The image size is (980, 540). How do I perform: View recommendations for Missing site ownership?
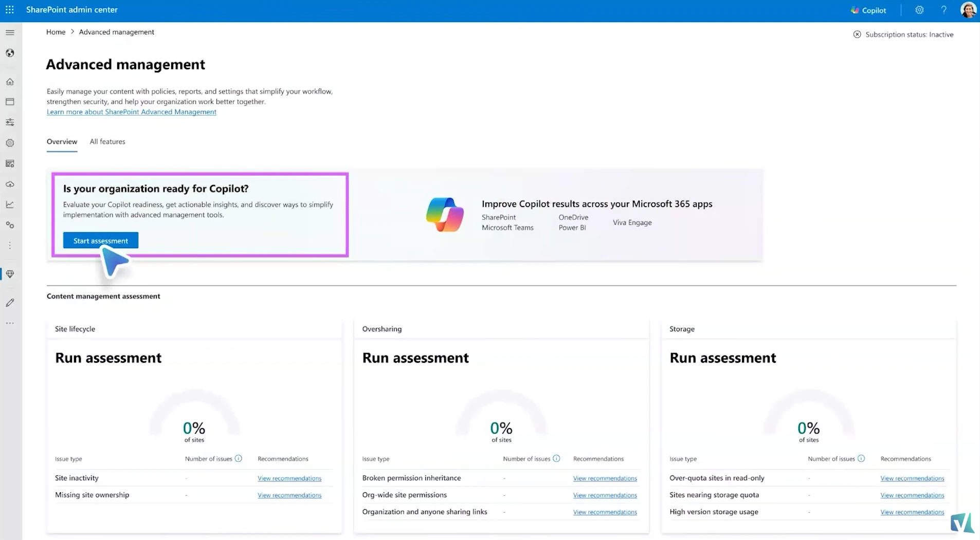[x=289, y=495]
